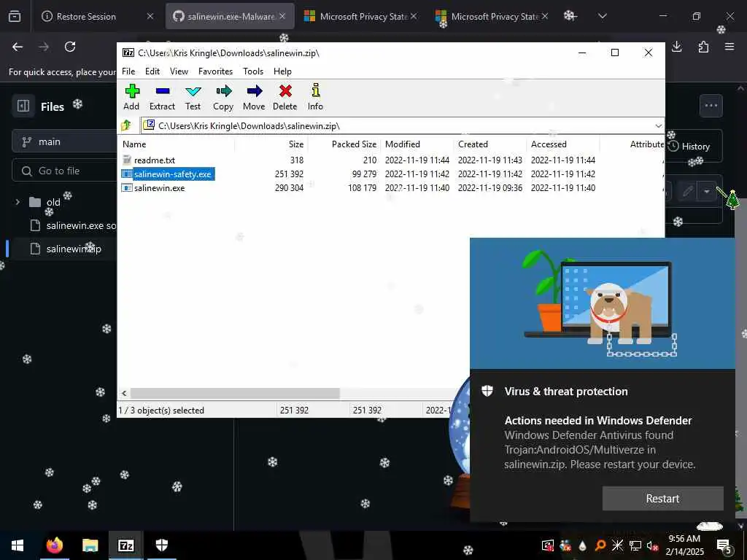Click the muted volume tray icon

[x=652, y=545]
